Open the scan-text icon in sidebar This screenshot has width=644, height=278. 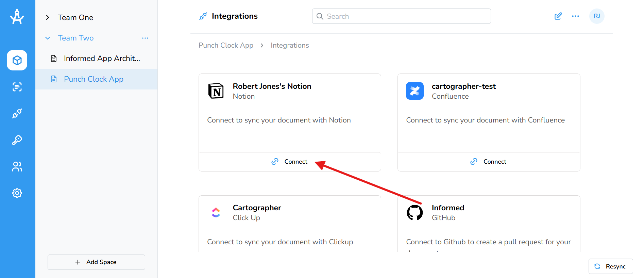(x=17, y=87)
